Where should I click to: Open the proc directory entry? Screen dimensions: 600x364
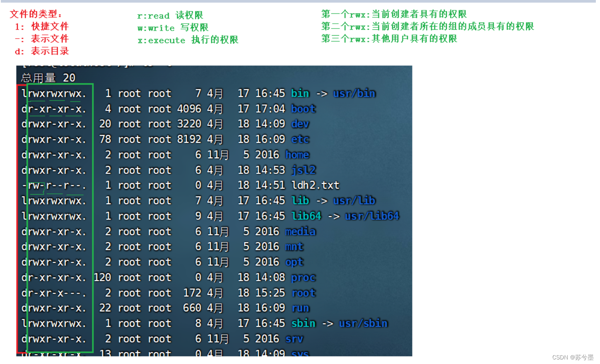pyautogui.click(x=303, y=277)
